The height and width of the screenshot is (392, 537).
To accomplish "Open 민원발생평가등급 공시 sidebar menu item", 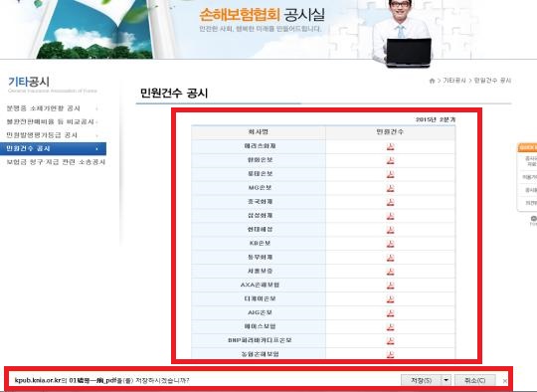I will [53, 135].
